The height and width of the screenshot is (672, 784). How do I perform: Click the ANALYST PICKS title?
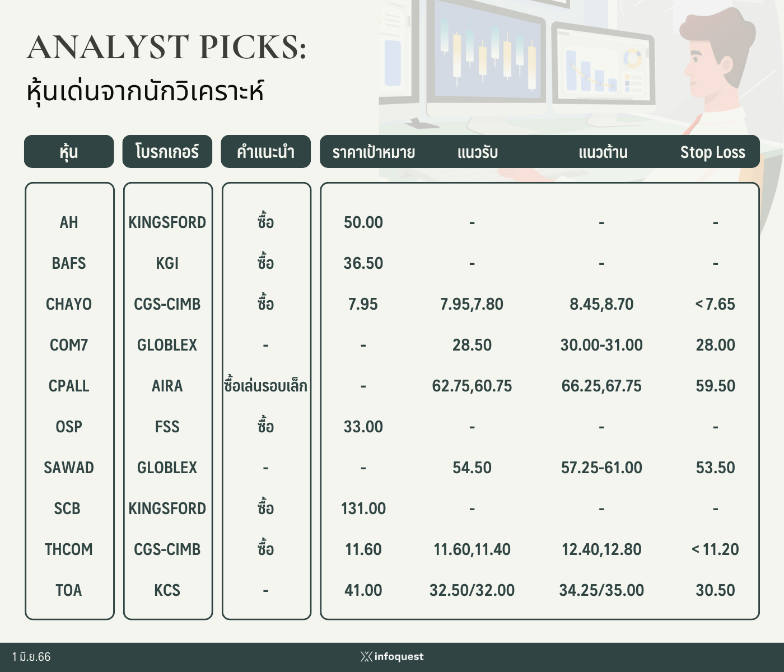pyautogui.click(x=166, y=47)
